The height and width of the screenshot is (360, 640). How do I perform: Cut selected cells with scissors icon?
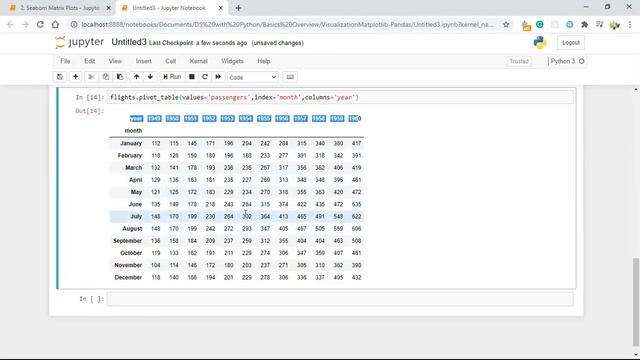(x=91, y=77)
